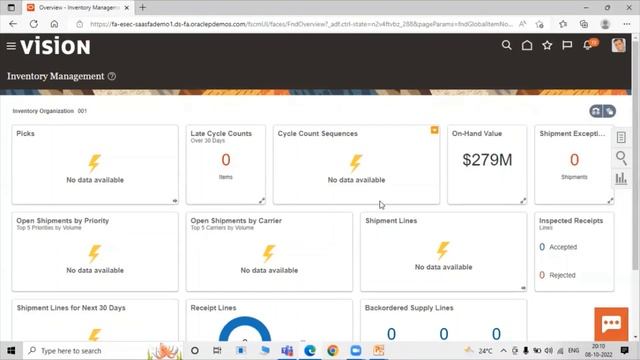Click Backordered Supply Lines title
Image resolution: width=640 pixels, height=360 pixels.
[409, 308]
